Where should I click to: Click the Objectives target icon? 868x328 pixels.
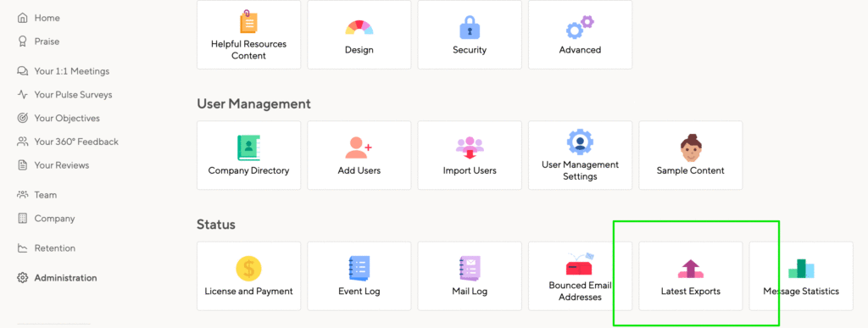[23, 119]
